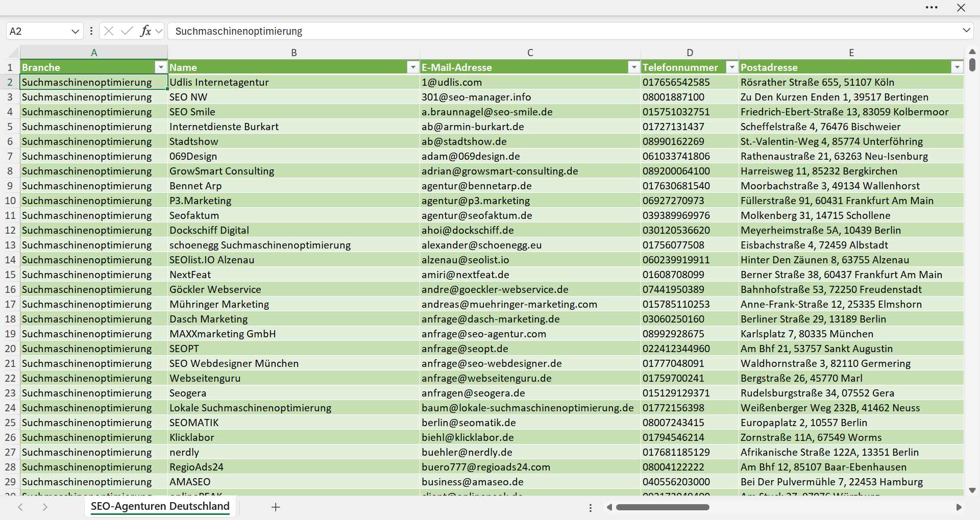This screenshot has height=520, width=980.
Task: Select column D header
Action: click(690, 53)
